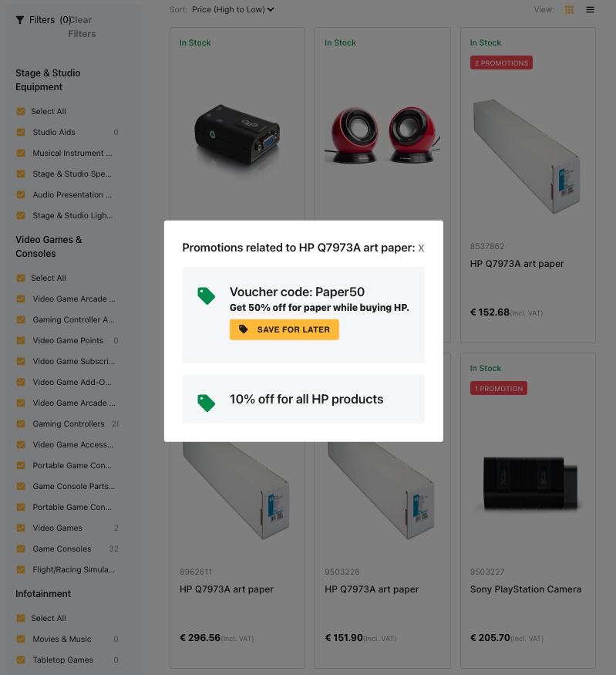
Task: Click the 2 Promotions red badge
Action: pyautogui.click(x=501, y=63)
